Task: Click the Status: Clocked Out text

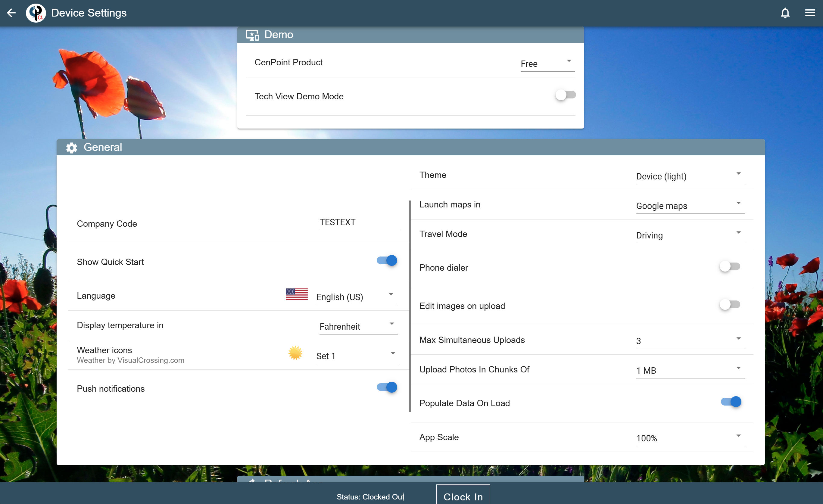Action: tap(370, 497)
